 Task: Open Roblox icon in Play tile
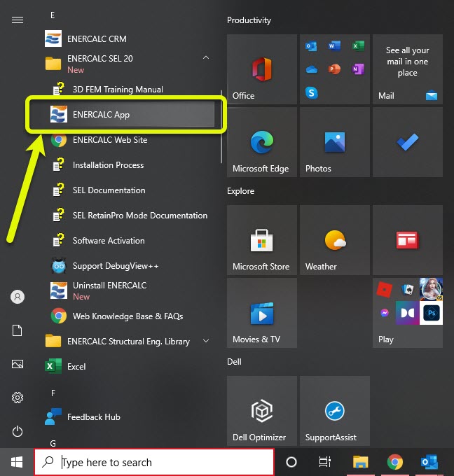coord(384,289)
